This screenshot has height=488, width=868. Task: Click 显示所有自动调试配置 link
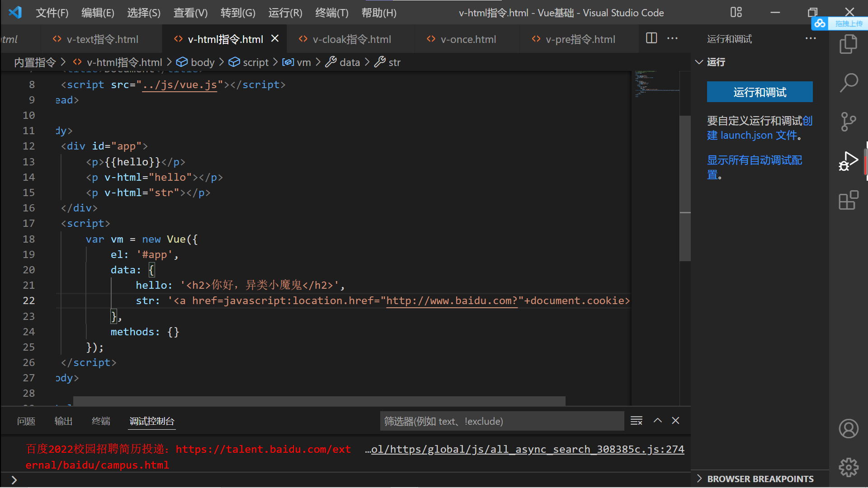click(755, 167)
